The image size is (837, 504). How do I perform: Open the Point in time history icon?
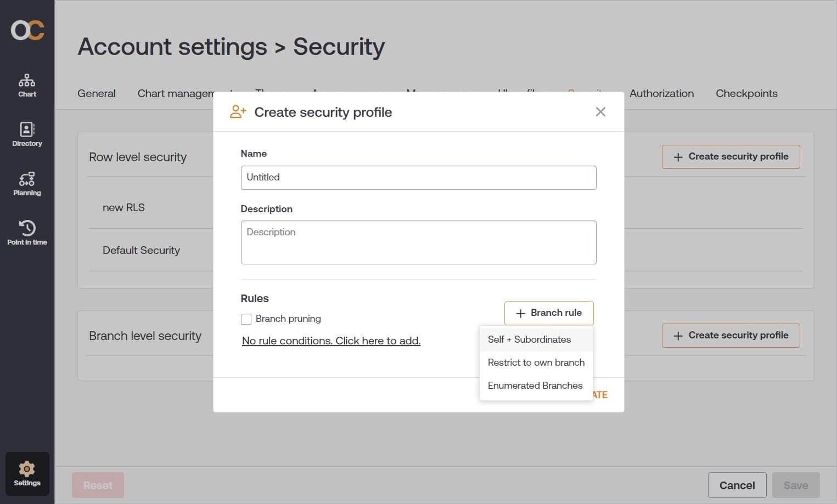[27, 233]
